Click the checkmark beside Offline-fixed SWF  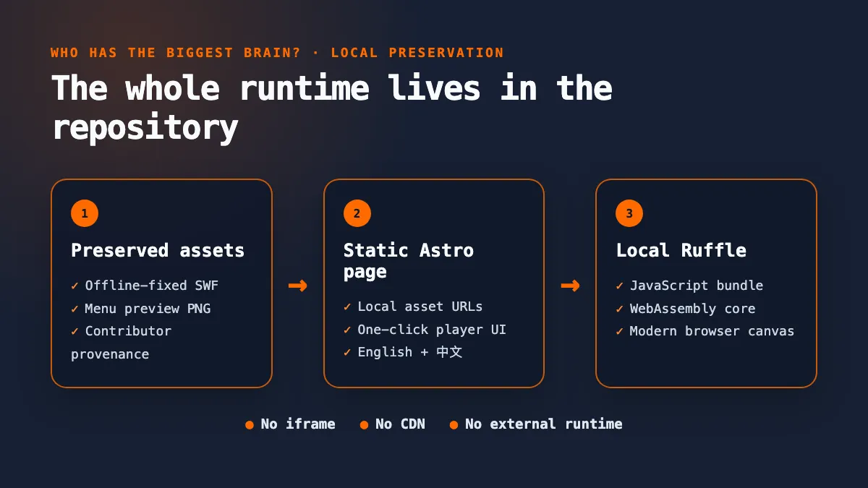click(x=75, y=286)
